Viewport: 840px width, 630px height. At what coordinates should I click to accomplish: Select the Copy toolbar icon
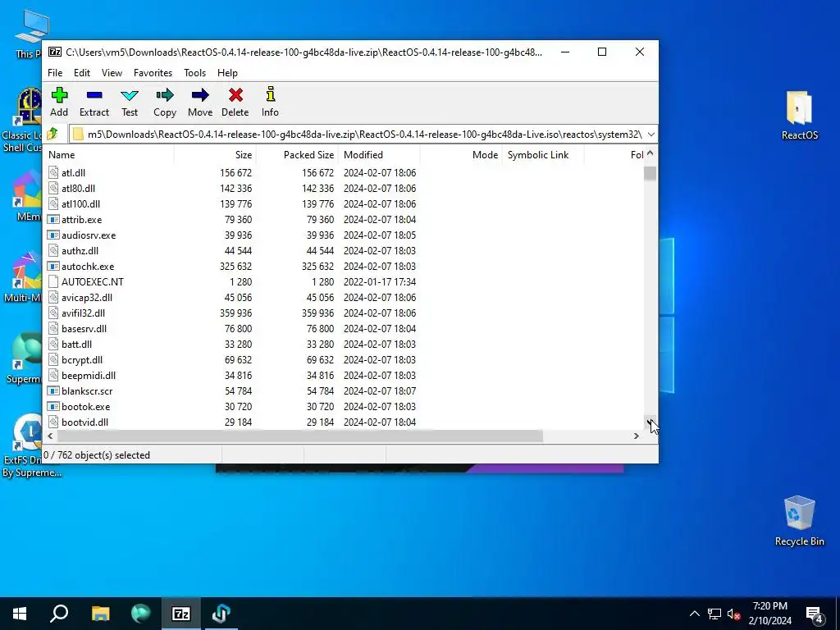[164, 95]
